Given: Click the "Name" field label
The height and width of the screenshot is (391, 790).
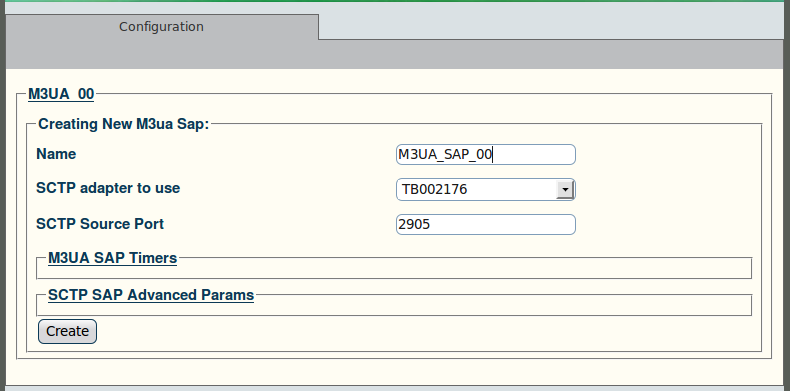Looking at the screenshot, I should tap(56, 154).
